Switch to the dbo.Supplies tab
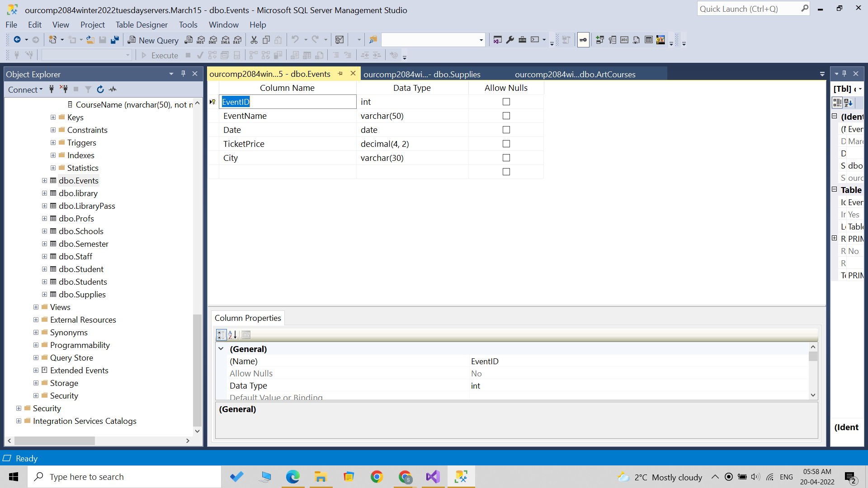Screen dimensions: 868x488 tap(421, 75)
